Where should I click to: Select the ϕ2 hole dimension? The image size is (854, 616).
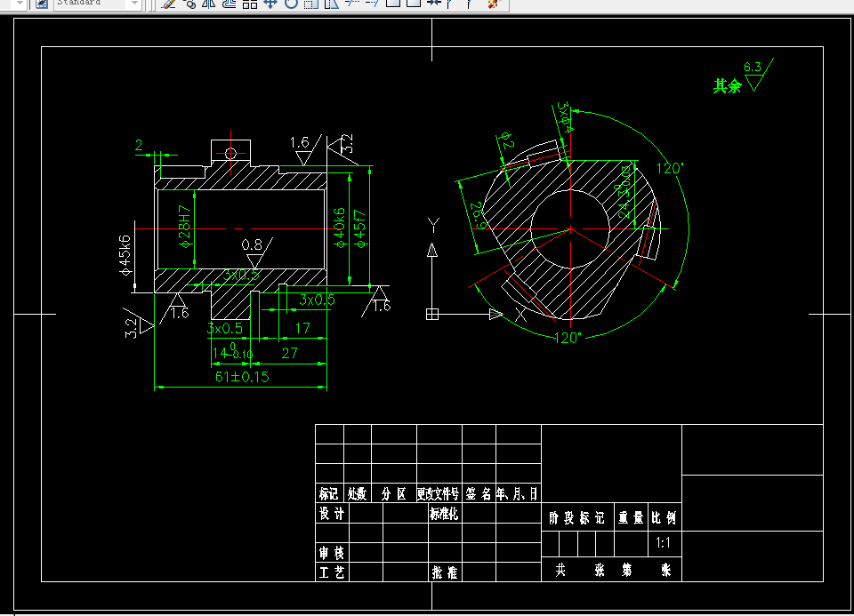[x=506, y=140]
